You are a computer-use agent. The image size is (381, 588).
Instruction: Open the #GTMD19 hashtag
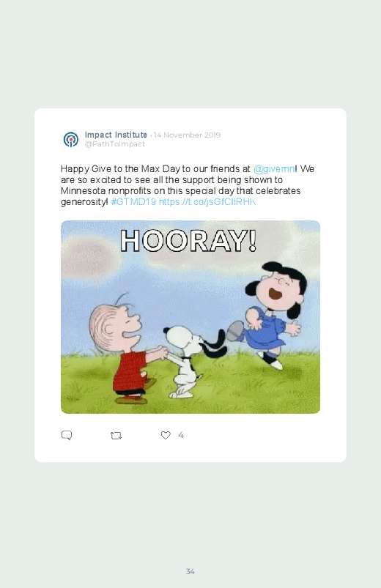[133, 202]
